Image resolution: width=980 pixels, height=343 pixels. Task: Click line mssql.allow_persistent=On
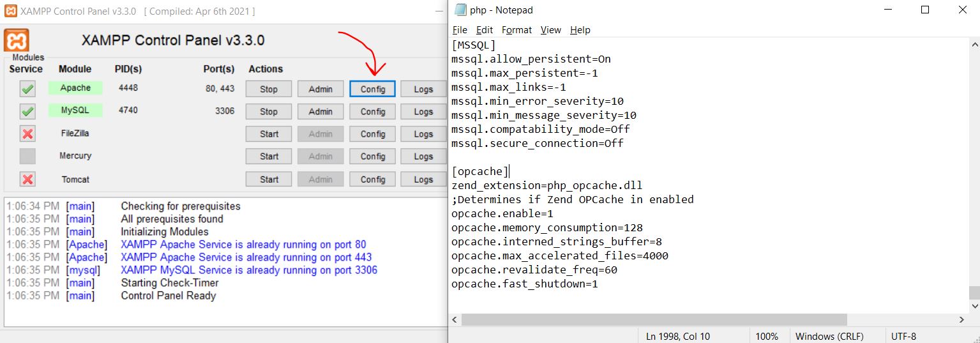[531, 59]
